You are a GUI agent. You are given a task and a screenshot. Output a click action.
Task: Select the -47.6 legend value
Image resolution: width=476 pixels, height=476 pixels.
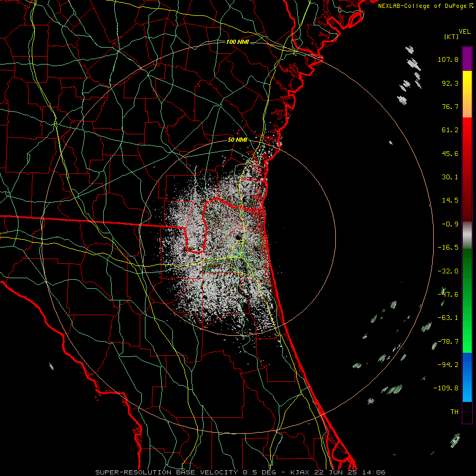(x=448, y=295)
